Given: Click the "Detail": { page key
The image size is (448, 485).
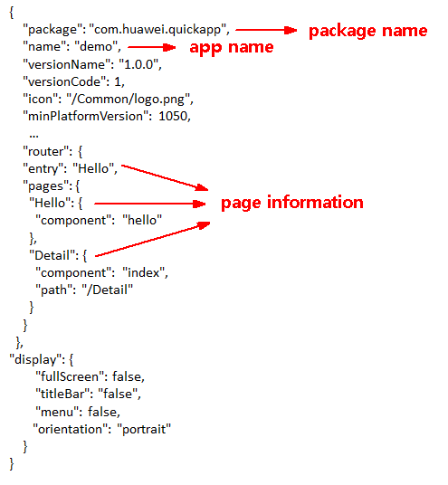Looking at the screenshot, I should (58, 256).
